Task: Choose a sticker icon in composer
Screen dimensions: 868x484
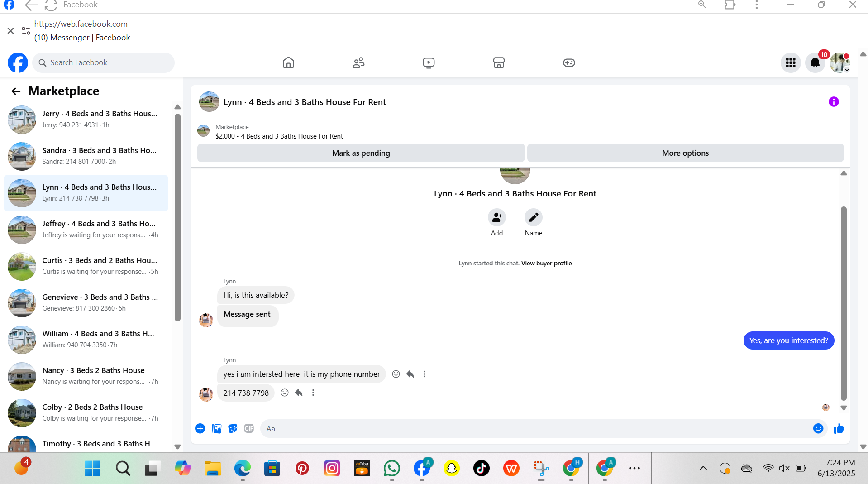Action: coord(233,428)
